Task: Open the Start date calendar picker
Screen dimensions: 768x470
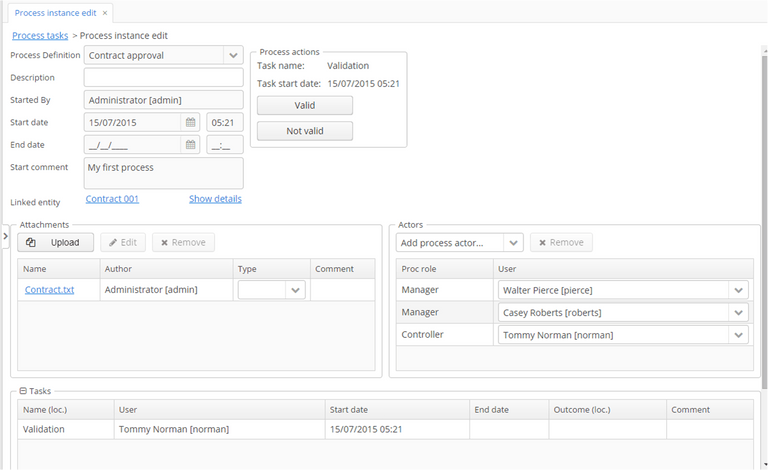Action: pos(191,122)
